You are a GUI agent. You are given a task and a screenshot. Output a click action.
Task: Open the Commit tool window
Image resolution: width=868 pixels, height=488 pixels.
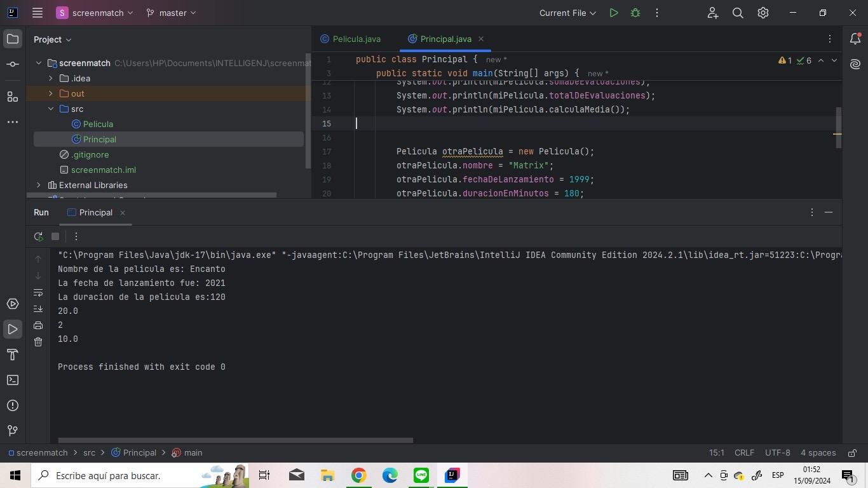coord(13,65)
